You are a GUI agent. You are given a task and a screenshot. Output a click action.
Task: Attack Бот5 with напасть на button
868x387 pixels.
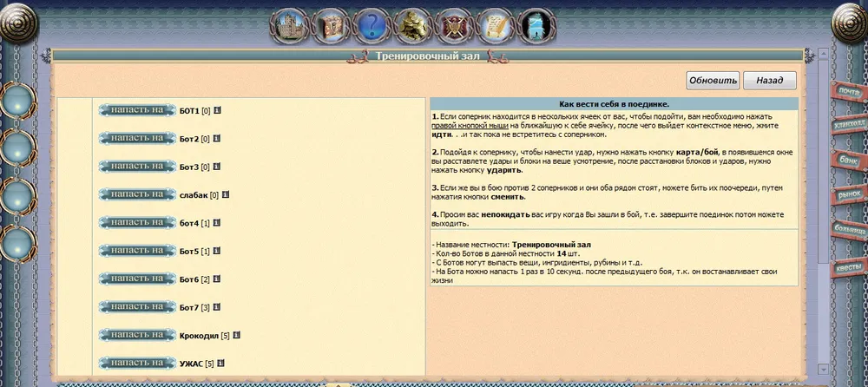[137, 251]
